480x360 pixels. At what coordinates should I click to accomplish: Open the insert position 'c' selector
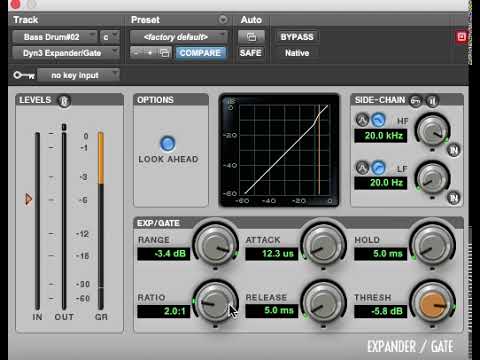(x=110, y=37)
